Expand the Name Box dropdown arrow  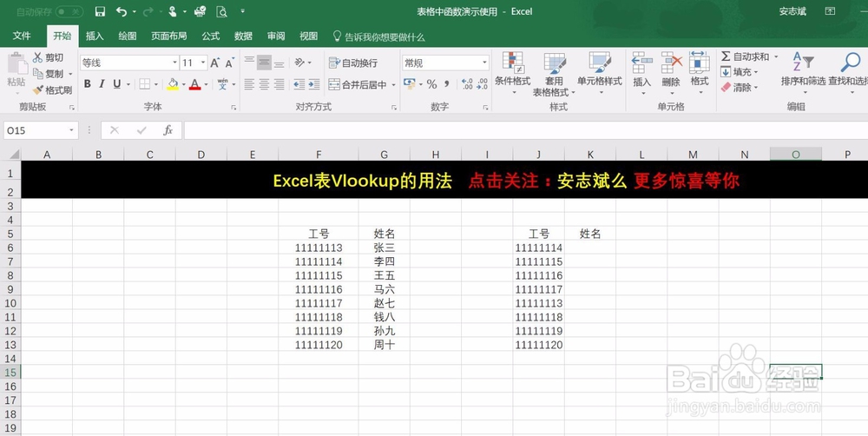pyautogui.click(x=71, y=130)
